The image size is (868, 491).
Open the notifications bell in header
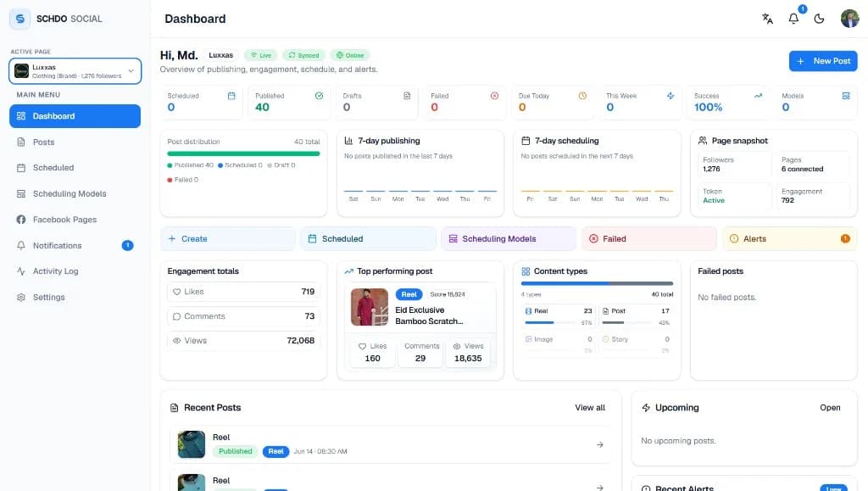793,19
